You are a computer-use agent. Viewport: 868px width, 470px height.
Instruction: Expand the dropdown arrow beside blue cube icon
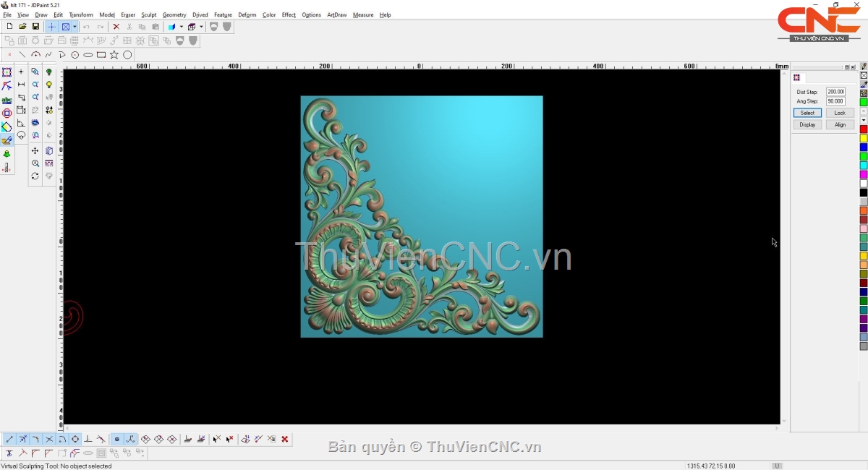[182, 27]
